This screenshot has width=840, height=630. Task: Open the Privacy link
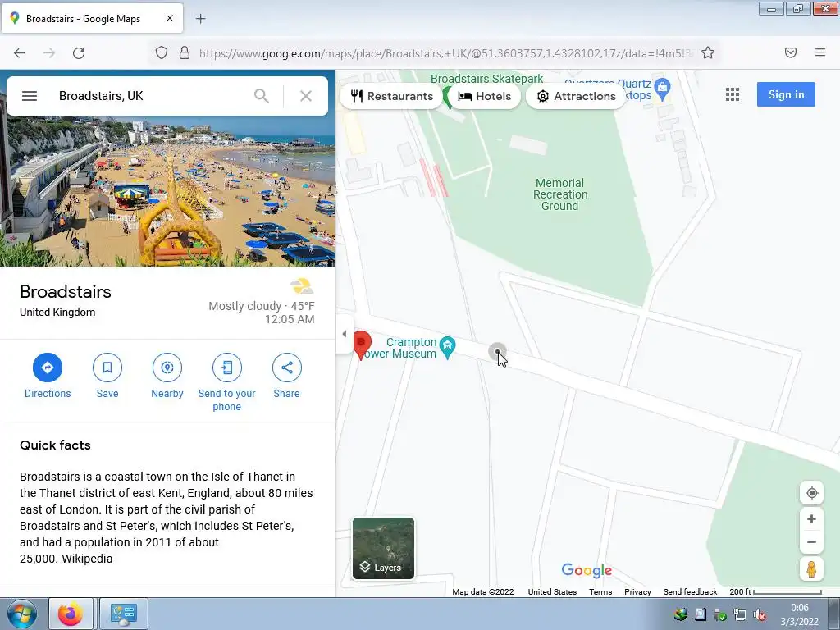click(x=637, y=592)
